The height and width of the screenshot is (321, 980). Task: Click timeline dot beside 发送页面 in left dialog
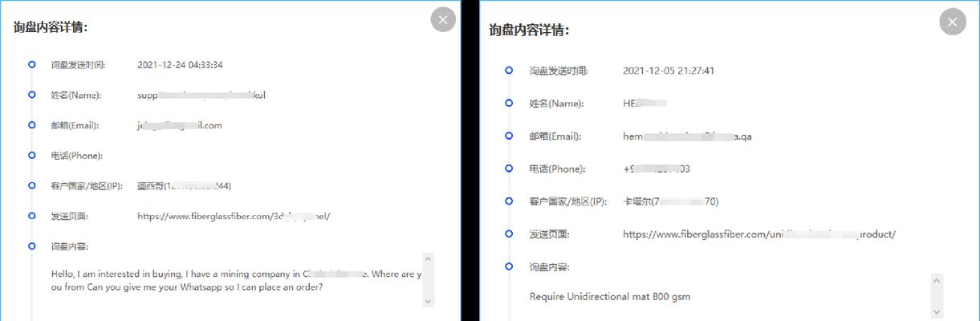(31, 216)
